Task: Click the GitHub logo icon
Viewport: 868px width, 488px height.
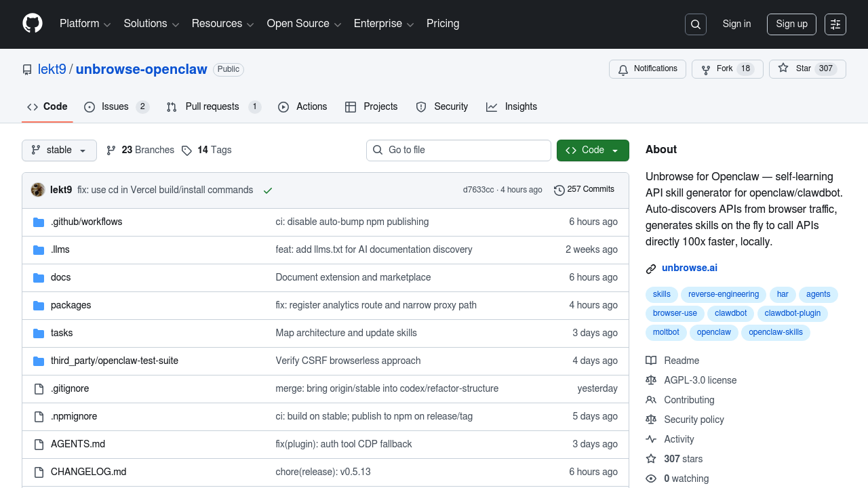Action: coord(33,24)
